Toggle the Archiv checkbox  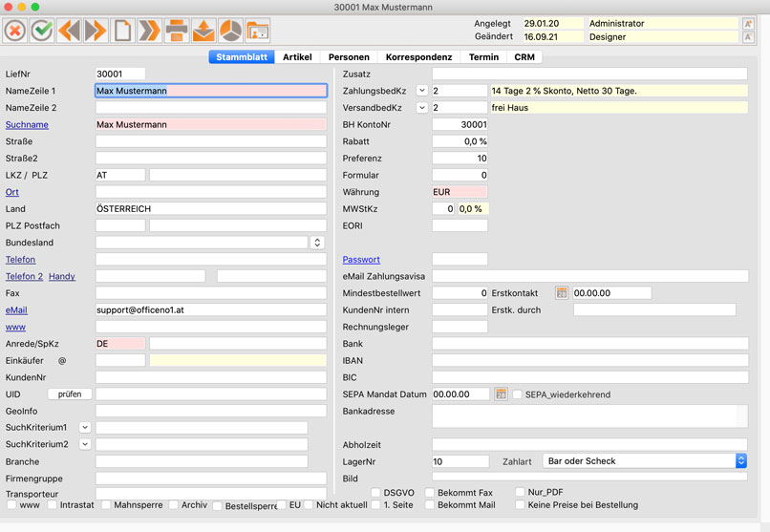click(x=173, y=504)
